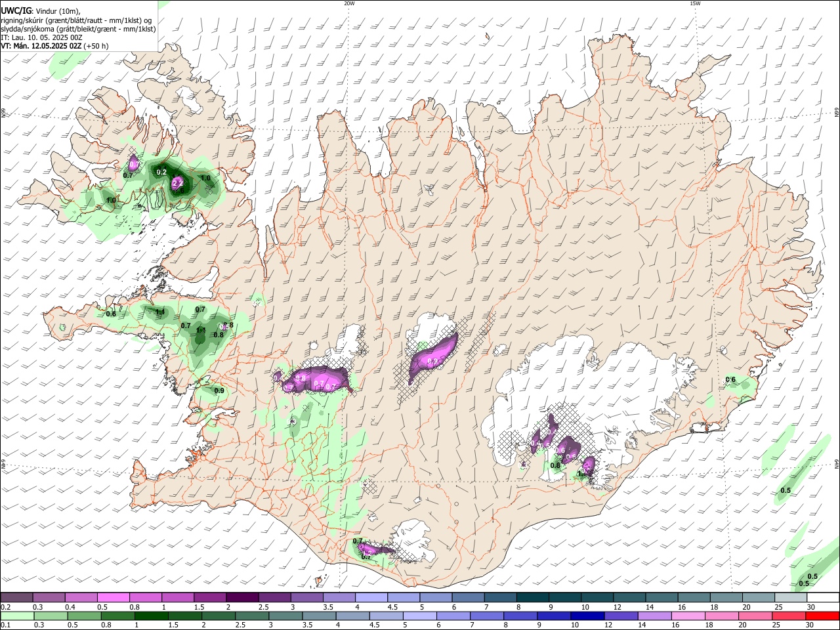Click the 'IT: Lau. 10. 05. 2025 00Z' line

(41, 37)
